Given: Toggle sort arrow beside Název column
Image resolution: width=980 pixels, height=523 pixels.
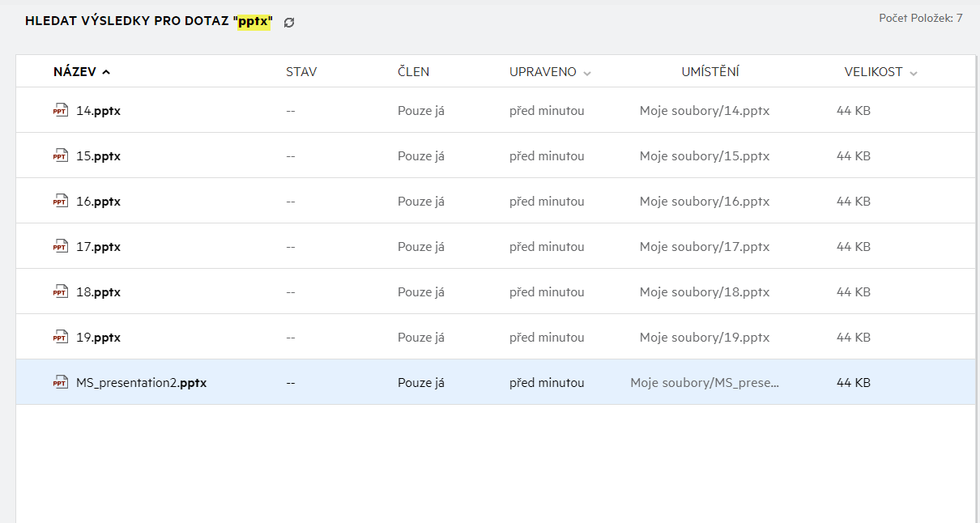Looking at the screenshot, I should click(106, 72).
